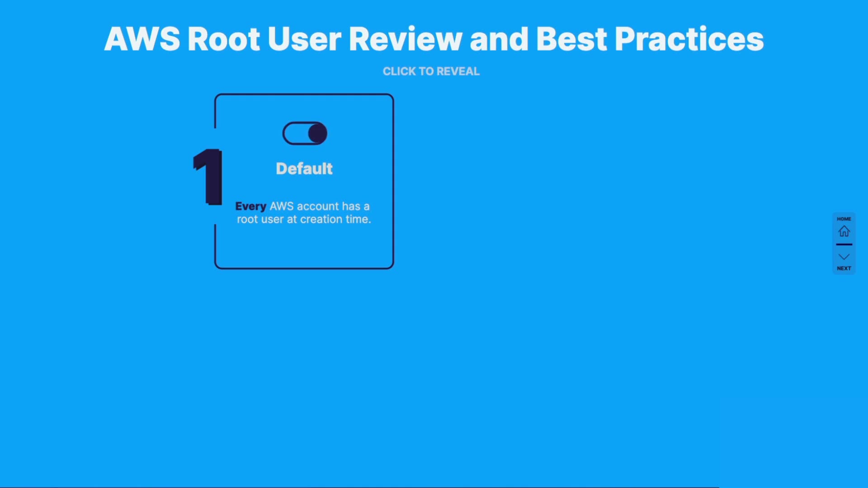The height and width of the screenshot is (488, 868).
Task: Click the NEXT label in the side navigation
Action: (844, 268)
